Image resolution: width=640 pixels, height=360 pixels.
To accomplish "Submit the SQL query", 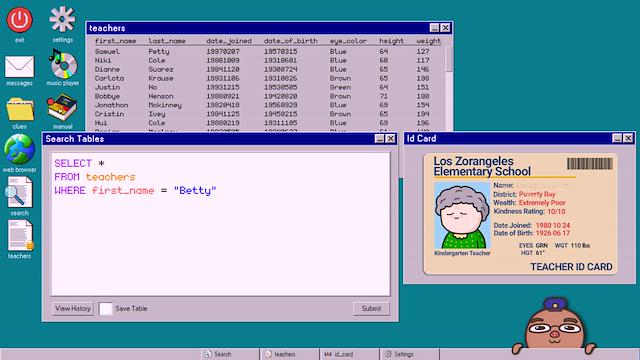I will pyautogui.click(x=371, y=309).
